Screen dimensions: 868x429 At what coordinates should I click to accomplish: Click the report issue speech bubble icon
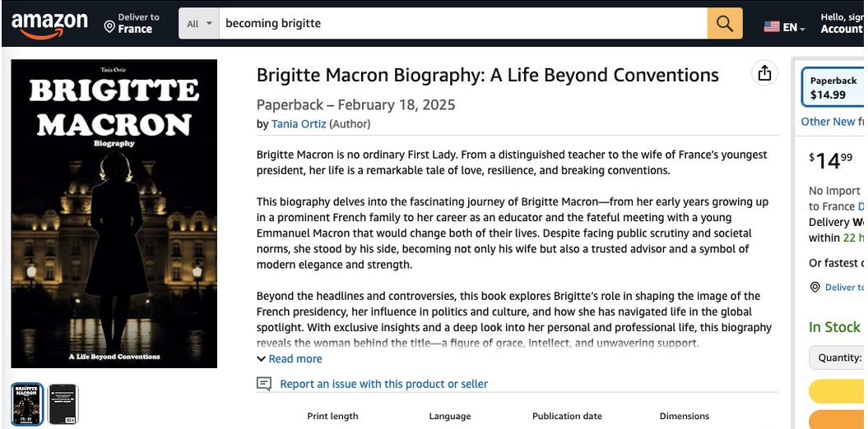264,384
